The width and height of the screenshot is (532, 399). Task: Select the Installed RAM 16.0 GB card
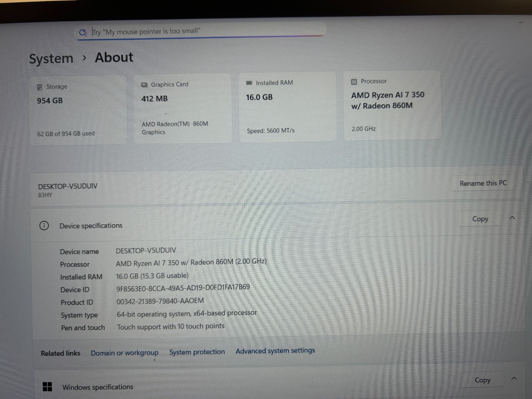pyautogui.click(x=288, y=107)
